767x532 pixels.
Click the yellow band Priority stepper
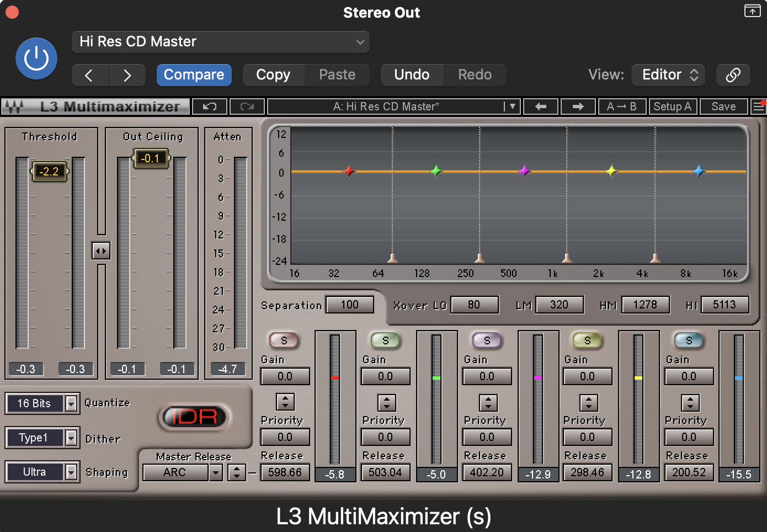click(x=588, y=402)
